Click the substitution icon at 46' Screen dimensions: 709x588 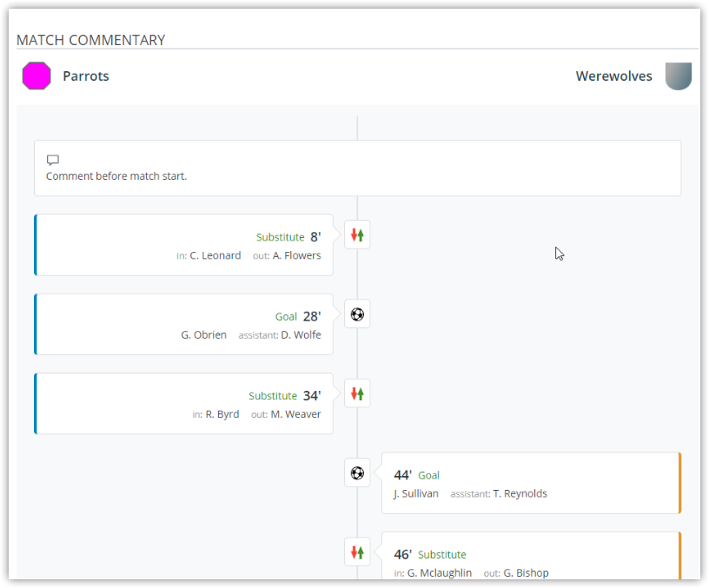coord(357,552)
